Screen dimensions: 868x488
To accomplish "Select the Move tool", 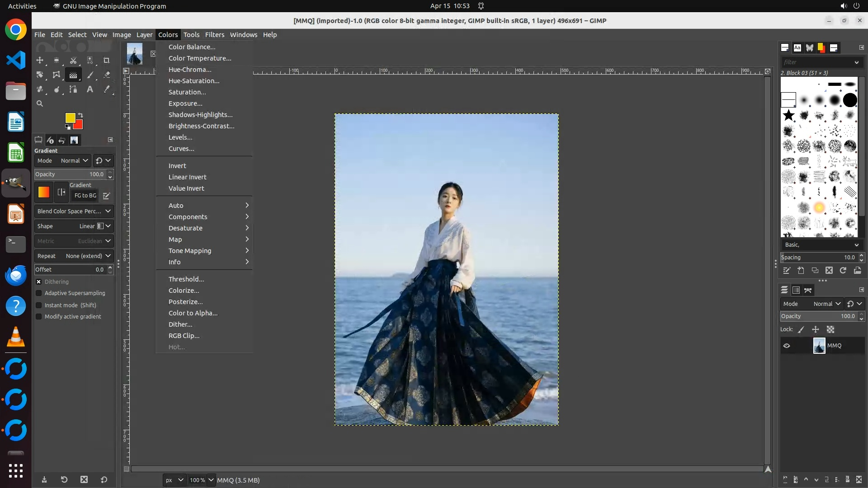I will [x=40, y=60].
